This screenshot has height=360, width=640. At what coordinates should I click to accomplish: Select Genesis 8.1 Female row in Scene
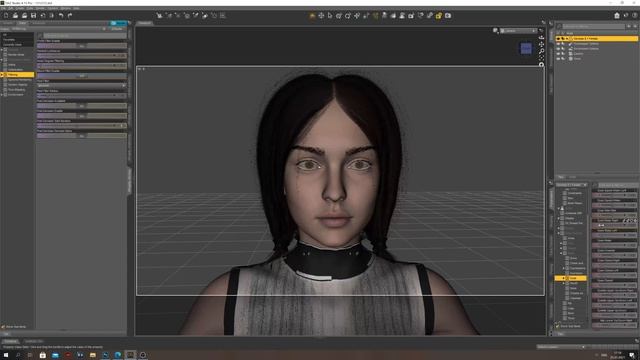(x=596, y=39)
